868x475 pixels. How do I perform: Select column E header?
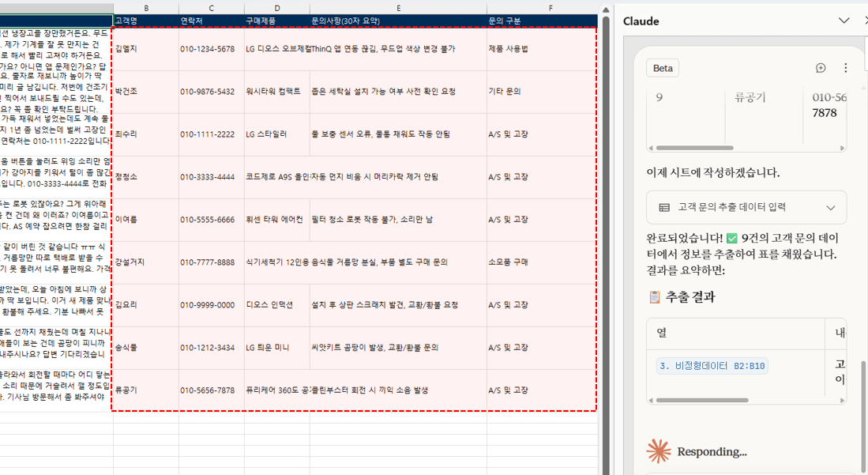pyautogui.click(x=397, y=6)
